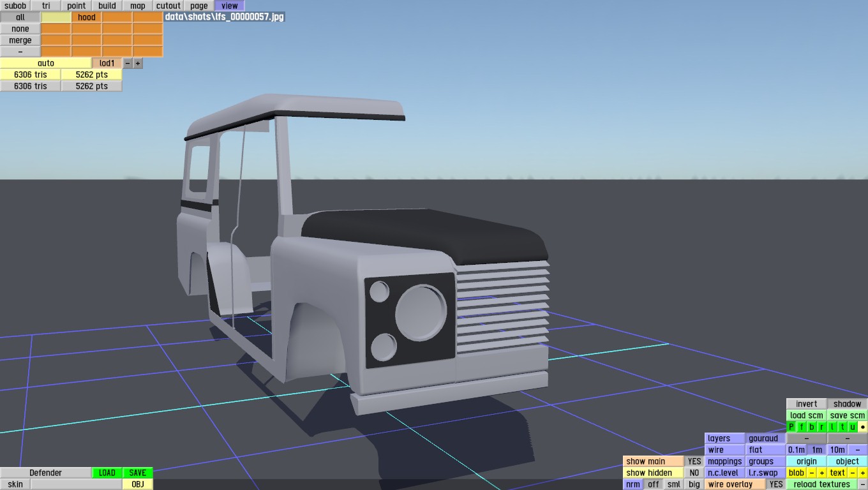Toggle the invert button
This screenshot has width=868, height=490.
(807, 404)
